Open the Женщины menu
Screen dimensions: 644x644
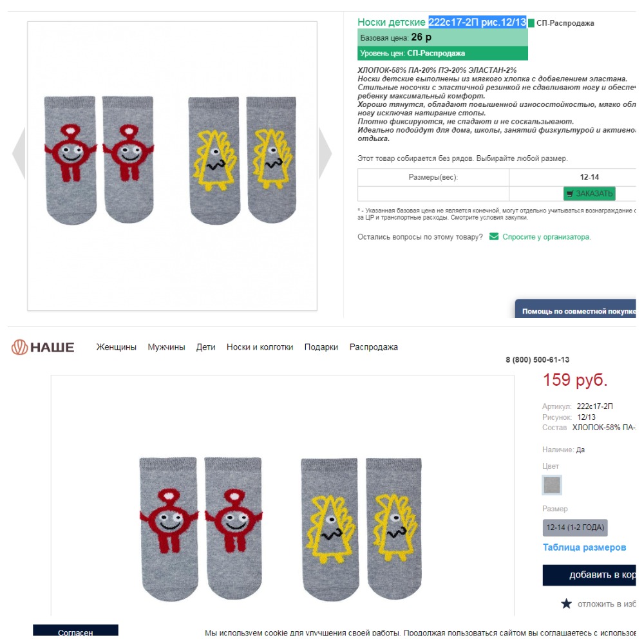(x=117, y=347)
